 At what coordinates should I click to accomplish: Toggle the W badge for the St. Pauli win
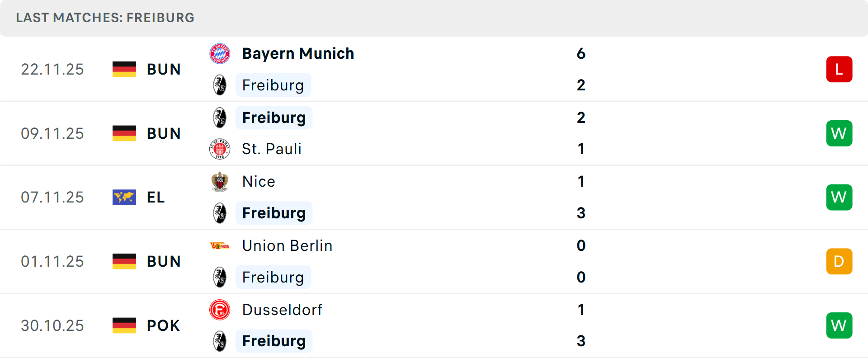click(x=839, y=133)
